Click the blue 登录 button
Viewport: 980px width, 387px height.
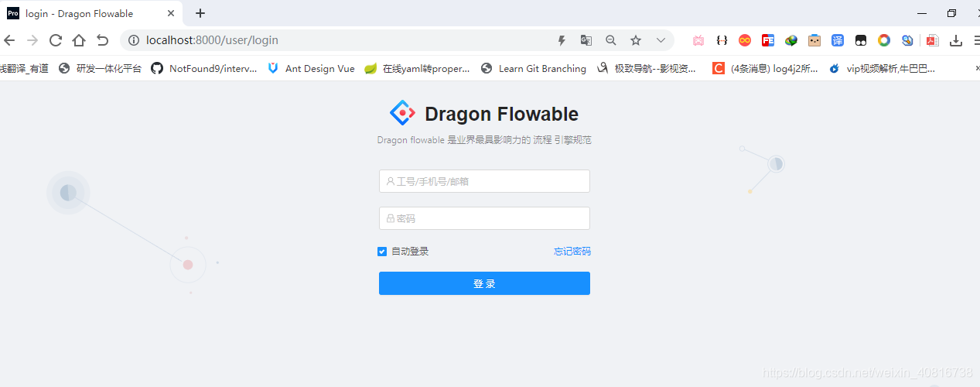click(x=484, y=283)
